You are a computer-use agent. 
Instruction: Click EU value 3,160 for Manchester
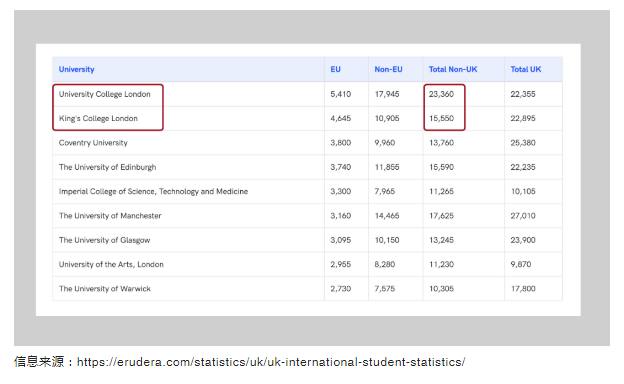pos(341,216)
